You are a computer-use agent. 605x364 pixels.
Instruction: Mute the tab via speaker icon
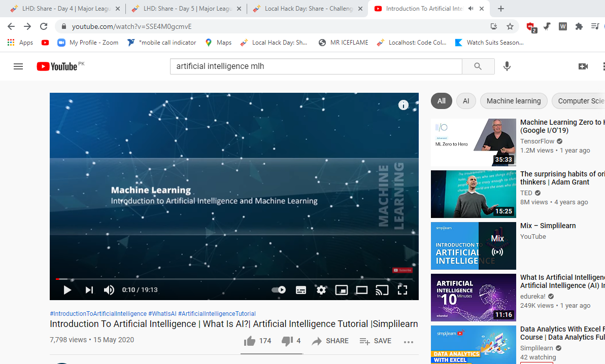[470, 9]
